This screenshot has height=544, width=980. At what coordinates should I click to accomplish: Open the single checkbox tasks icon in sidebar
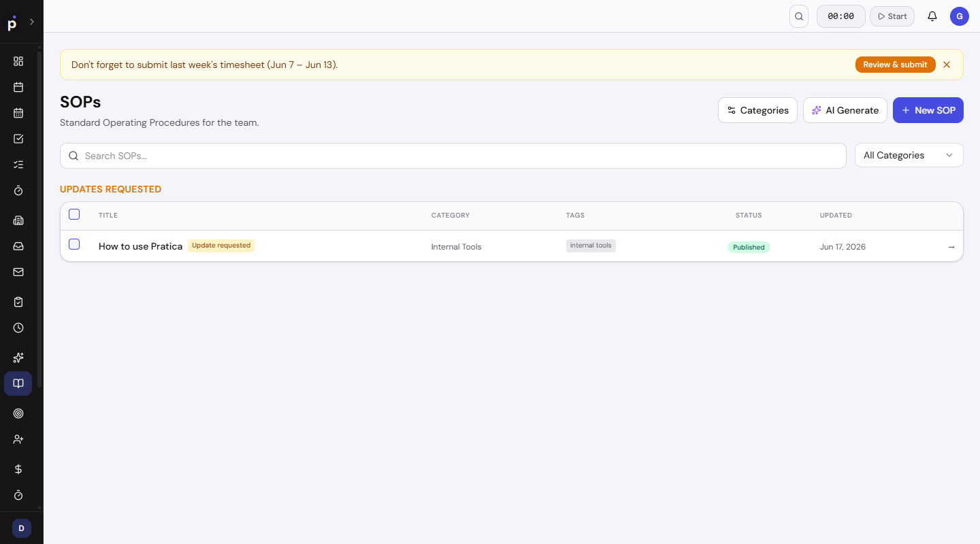(x=18, y=139)
